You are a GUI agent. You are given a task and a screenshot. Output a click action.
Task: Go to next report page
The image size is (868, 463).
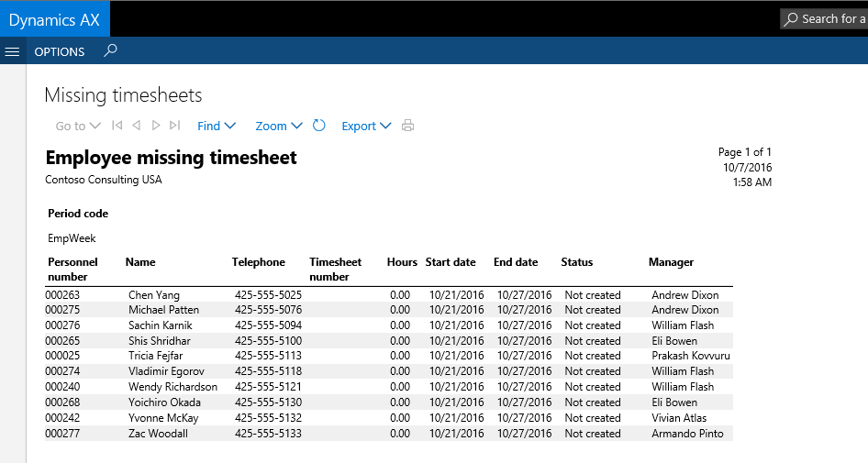click(x=156, y=126)
